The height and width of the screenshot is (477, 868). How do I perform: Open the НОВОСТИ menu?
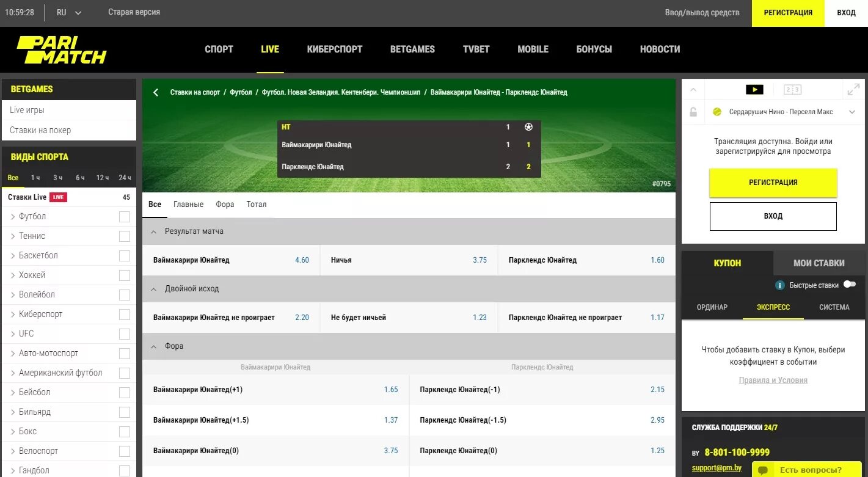pos(660,49)
